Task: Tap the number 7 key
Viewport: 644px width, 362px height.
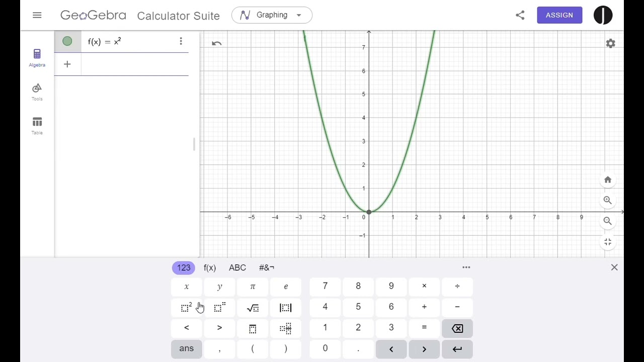Action: tap(325, 287)
